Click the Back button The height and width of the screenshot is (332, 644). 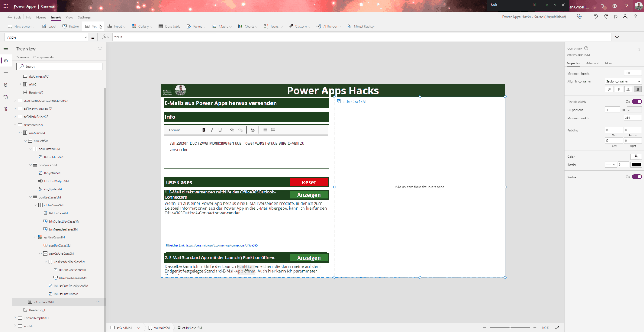click(x=14, y=18)
